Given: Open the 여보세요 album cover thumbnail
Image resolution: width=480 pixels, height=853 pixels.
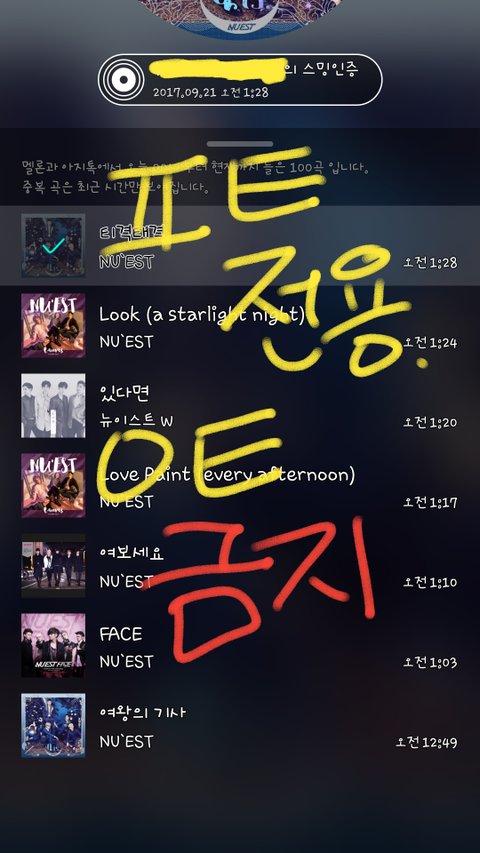Looking at the screenshot, I should pos(53,565).
